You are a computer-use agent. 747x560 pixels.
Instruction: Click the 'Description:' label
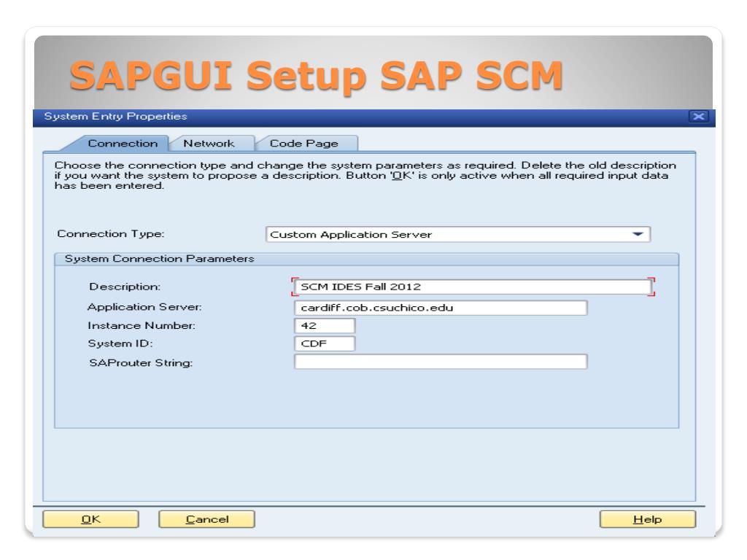(x=125, y=287)
